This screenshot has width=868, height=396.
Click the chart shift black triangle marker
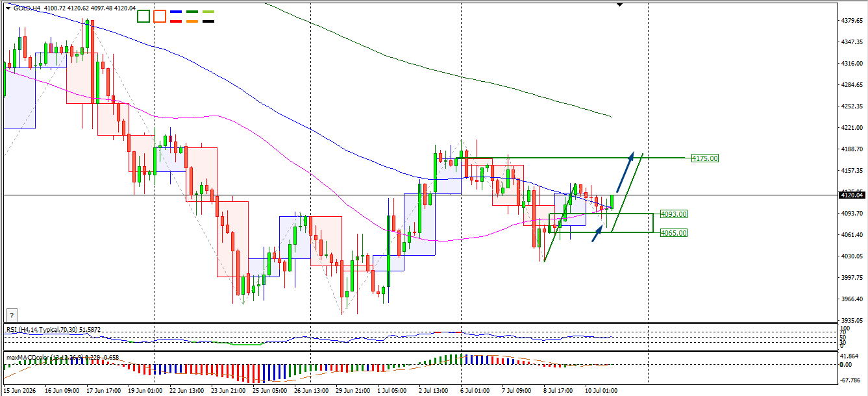pyautogui.click(x=619, y=5)
